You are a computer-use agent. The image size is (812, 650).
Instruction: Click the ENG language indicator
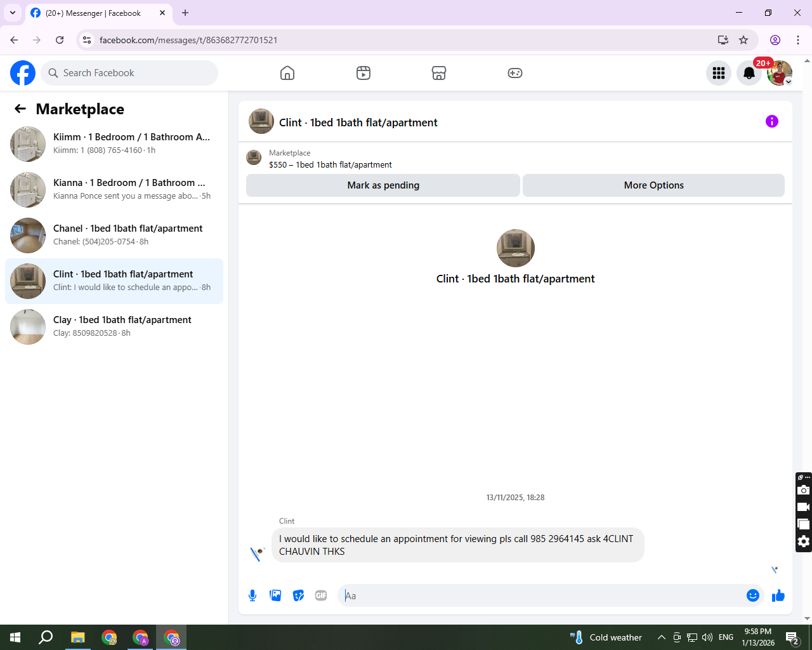[x=726, y=637]
